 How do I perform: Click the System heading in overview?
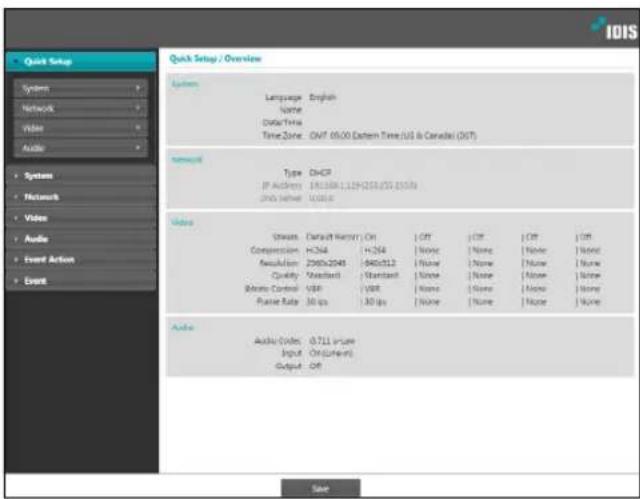(x=184, y=84)
